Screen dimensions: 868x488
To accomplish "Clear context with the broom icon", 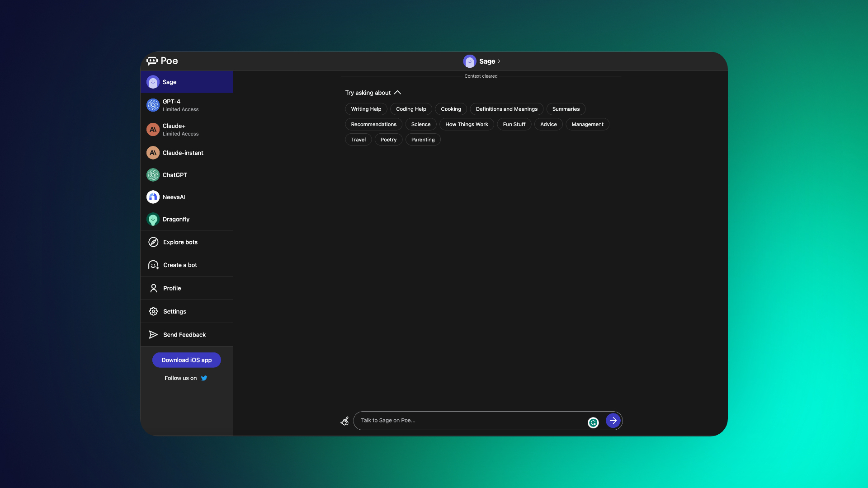I will coord(344,421).
